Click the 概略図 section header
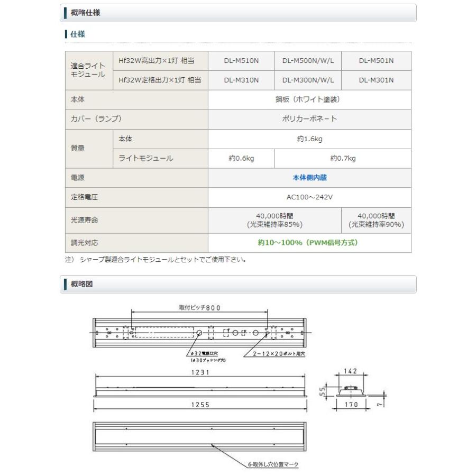 pos(238,284)
